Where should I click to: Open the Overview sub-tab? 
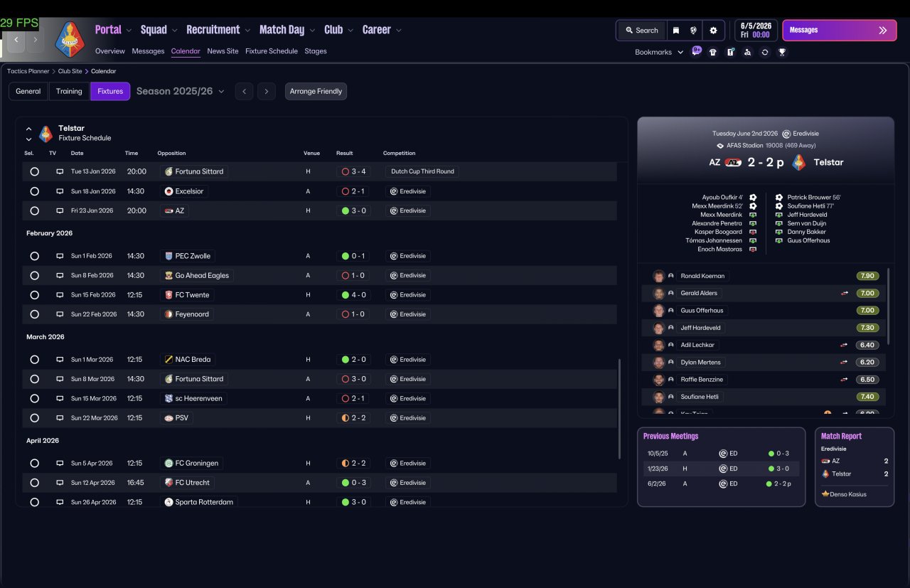point(110,51)
